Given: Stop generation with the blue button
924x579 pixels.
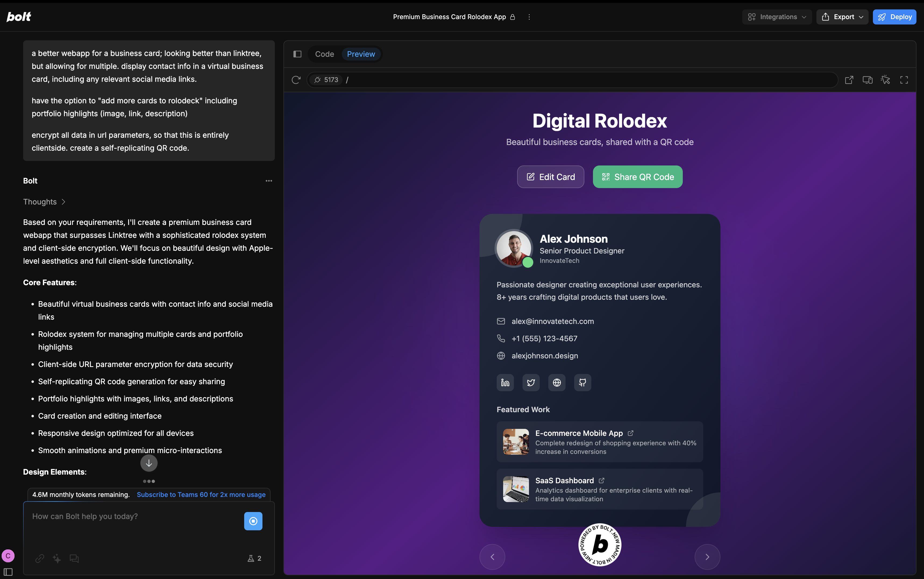Looking at the screenshot, I should [253, 521].
